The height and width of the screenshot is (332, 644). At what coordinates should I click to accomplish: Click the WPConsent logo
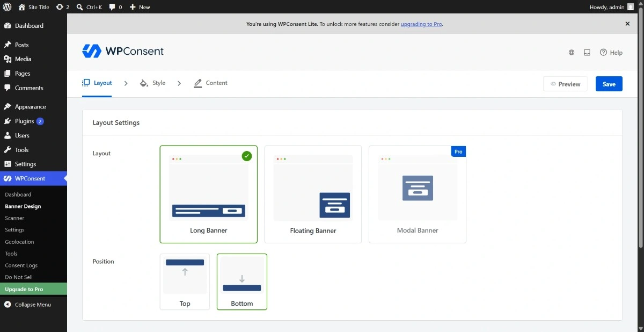[x=123, y=52]
